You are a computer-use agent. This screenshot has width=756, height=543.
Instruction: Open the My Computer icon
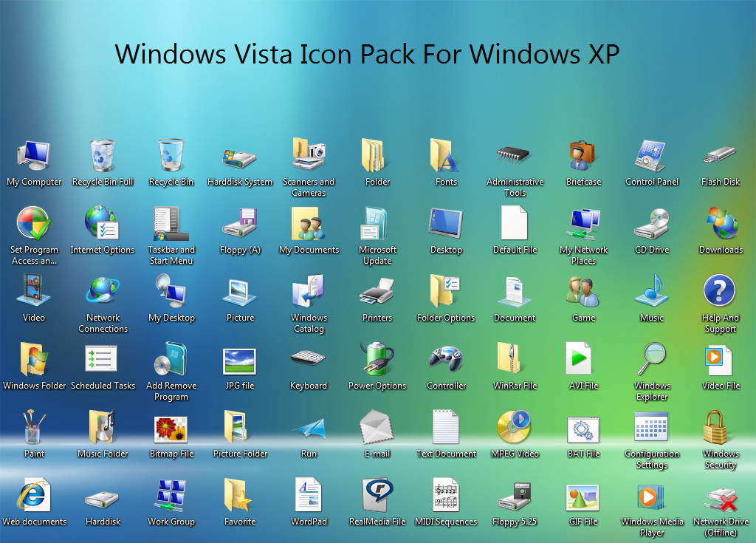coord(34,155)
